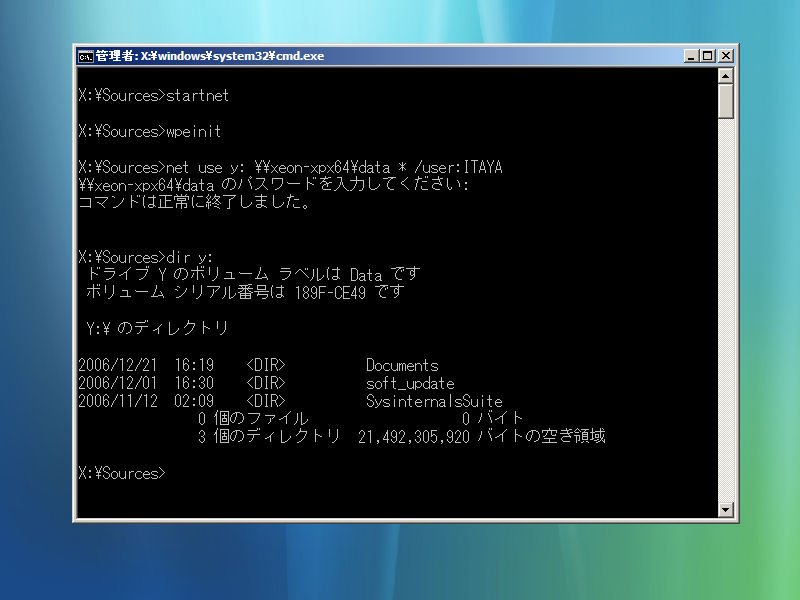
Task: Close the cmd.exe window
Action: click(726, 56)
